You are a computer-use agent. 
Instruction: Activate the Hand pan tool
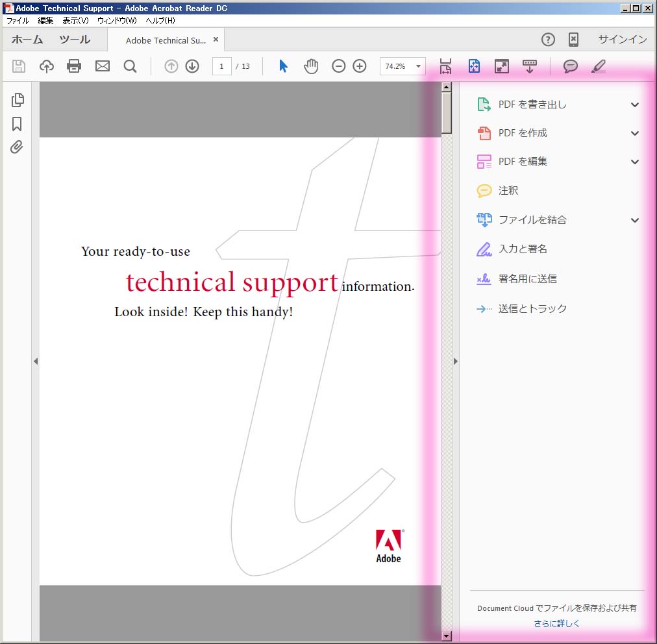point(311,66)
